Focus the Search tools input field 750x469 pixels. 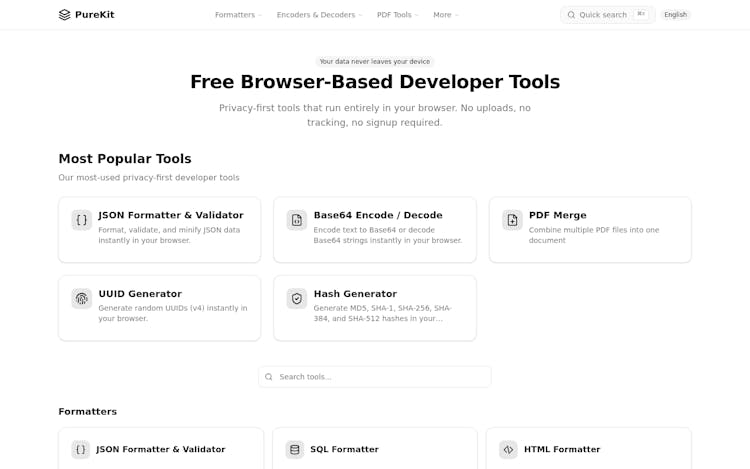click(380, 377)
